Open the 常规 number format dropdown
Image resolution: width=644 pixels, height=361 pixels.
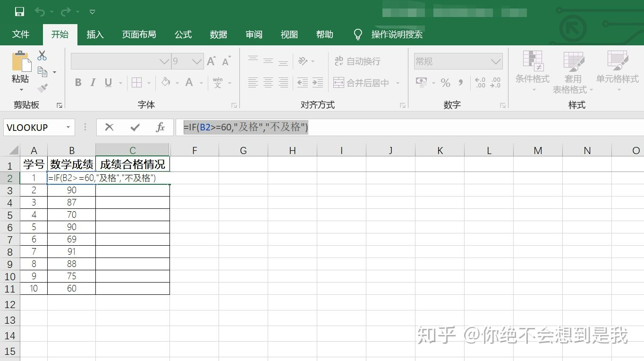495,61
